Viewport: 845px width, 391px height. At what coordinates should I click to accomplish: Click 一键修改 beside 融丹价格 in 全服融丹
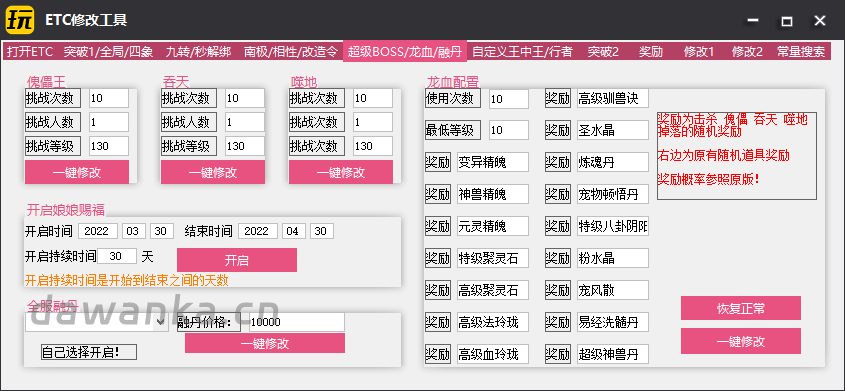[x=265, y=343]
